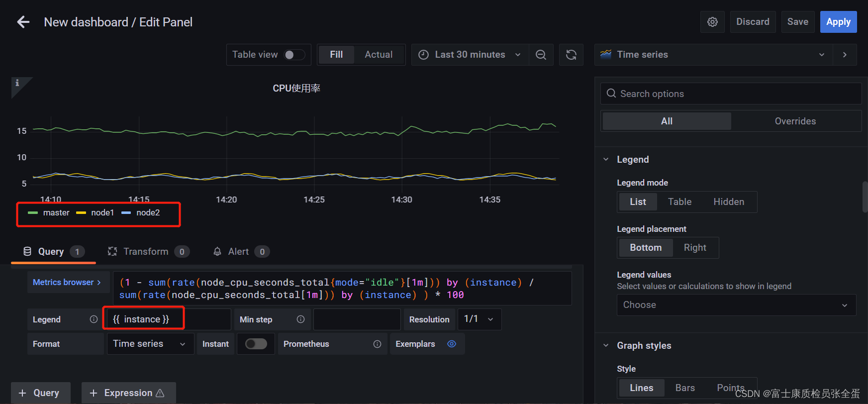Image resolution: width=868 pixels, height=404 pixels.
Task: Open the Time series visualization dropdown
Action: pos(713,55)
